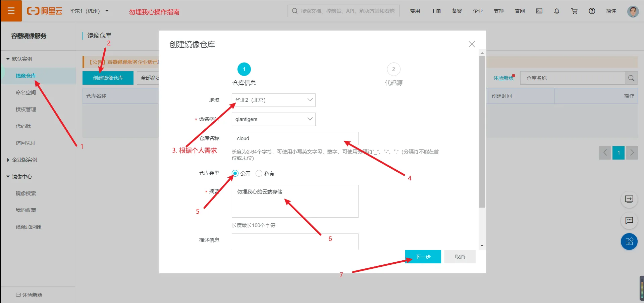Viewport: 644px width, 303px height.
Task: Open the 地域 region dropdown
Action: tap(274, 100)
